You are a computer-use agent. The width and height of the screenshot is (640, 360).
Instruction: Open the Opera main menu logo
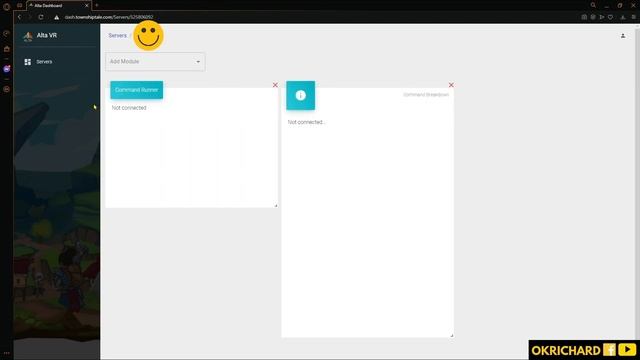click(6, 6)
